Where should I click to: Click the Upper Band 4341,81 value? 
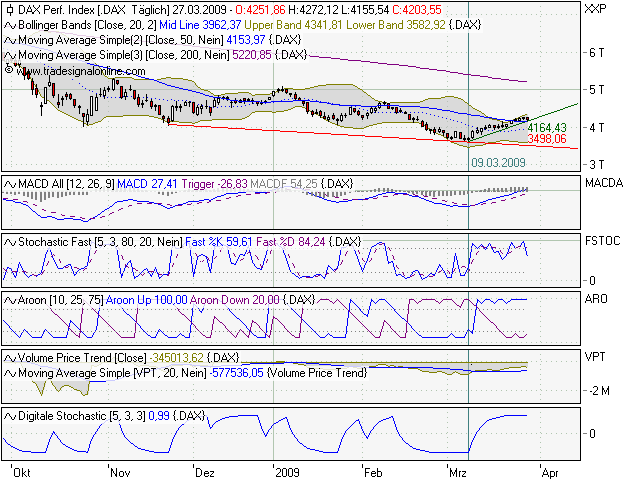[293, 25]
